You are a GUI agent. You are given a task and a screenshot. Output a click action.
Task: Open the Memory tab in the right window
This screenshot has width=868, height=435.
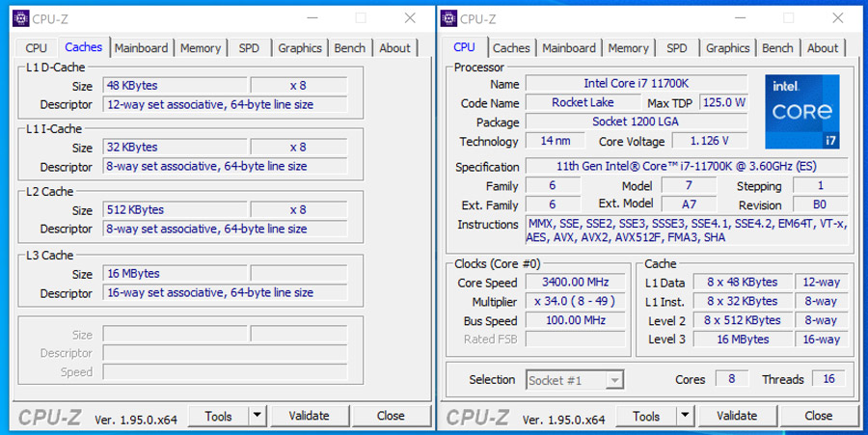628,48
